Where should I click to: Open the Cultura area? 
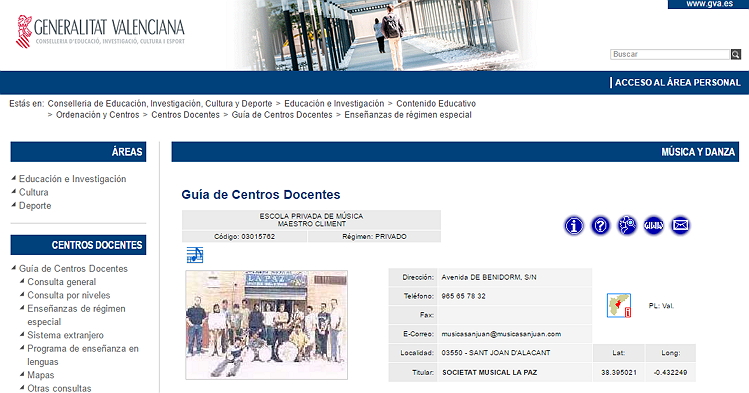33,192
